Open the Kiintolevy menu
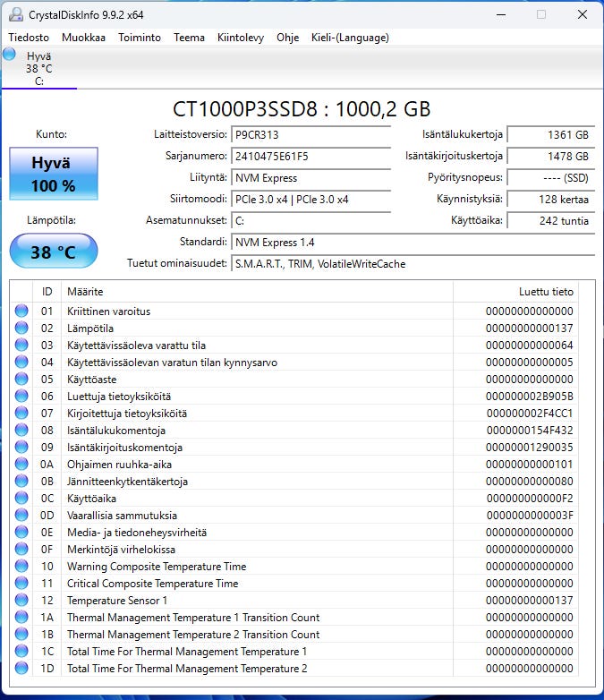The image size is (604, 700). point(241,38)
